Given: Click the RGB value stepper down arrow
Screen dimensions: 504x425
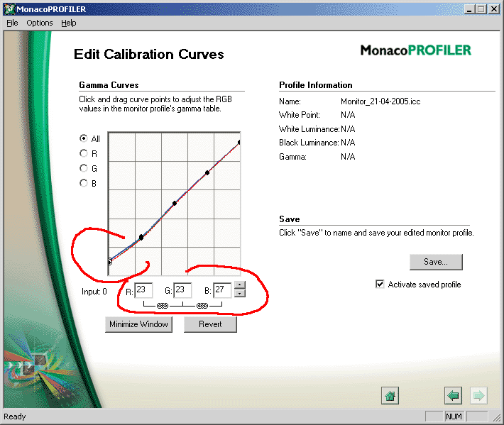Looking at the screenshot, I should click(x=240, y=293).
